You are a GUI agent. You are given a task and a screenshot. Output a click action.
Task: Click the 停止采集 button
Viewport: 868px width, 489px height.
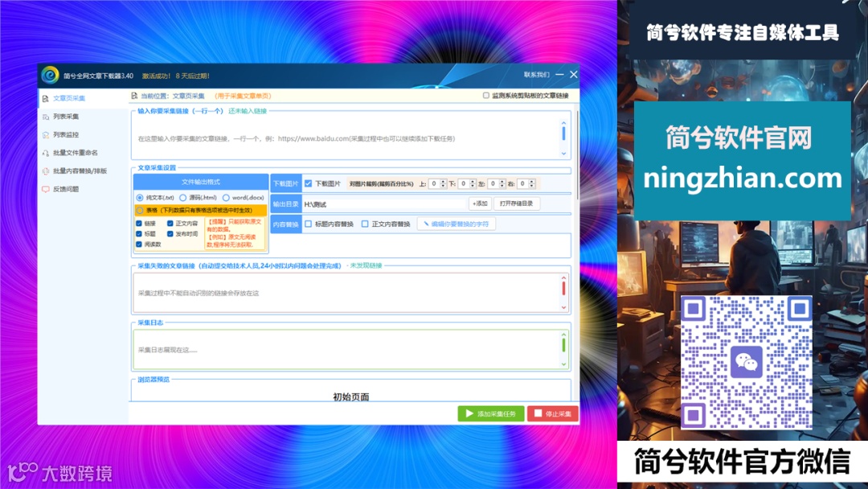[553, 413]
